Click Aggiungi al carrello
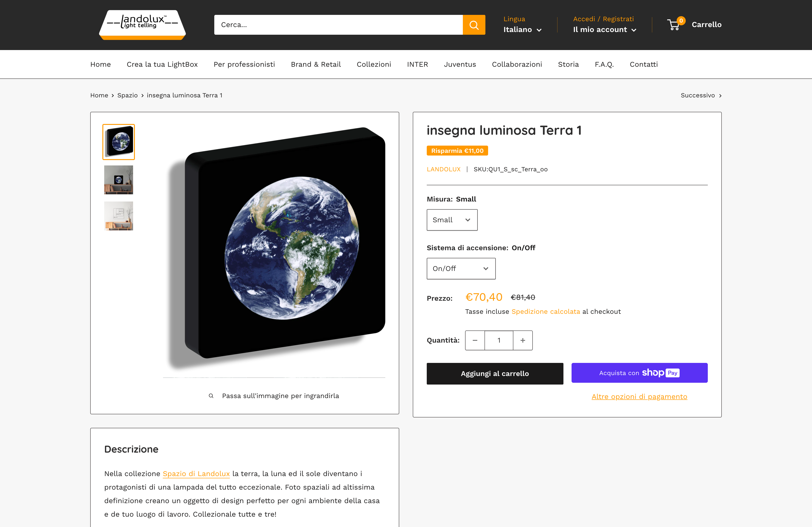The height and width of the screenshot is (527, 812). tap(495, 373)
